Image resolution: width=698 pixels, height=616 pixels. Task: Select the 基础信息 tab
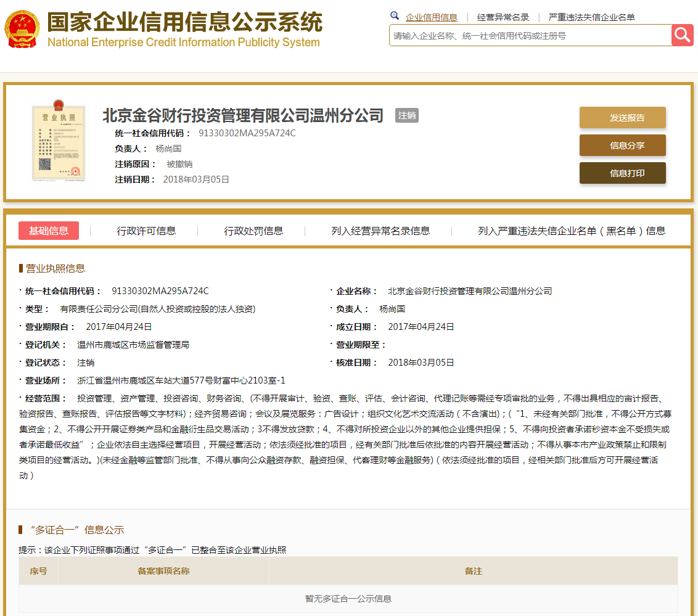tap(49, 231)
